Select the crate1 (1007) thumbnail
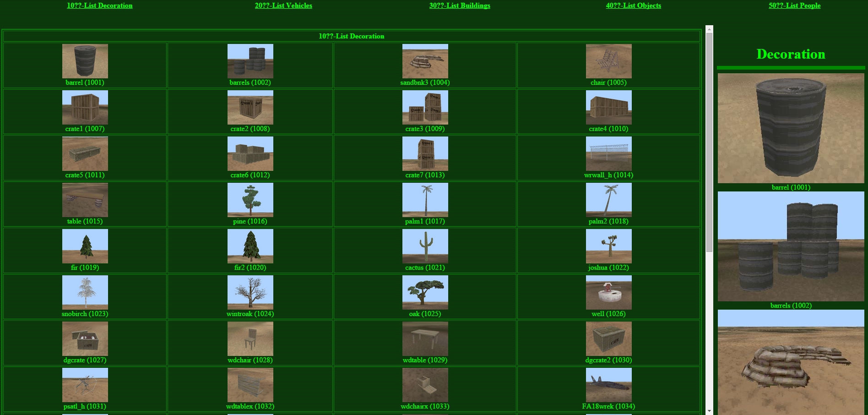This screenshot has width=868, height=415. coord(85,107)
